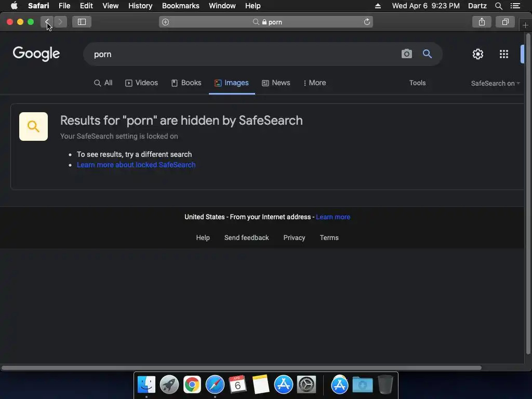Open the Edit menu
This screenshot has height=399, width=532.
point(86,6)
